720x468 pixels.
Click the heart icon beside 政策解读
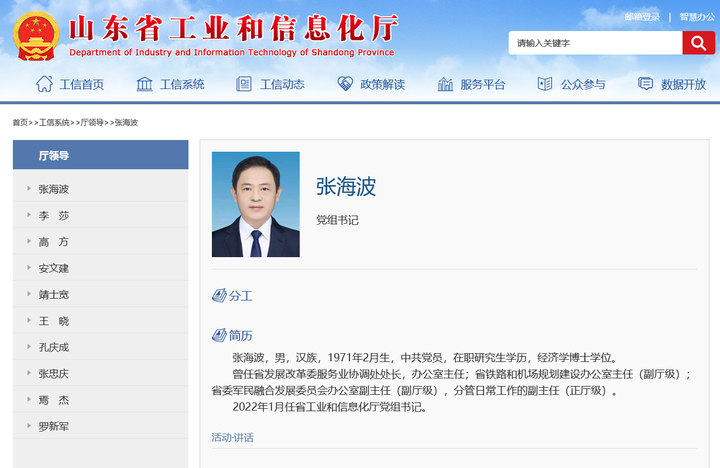345,84
